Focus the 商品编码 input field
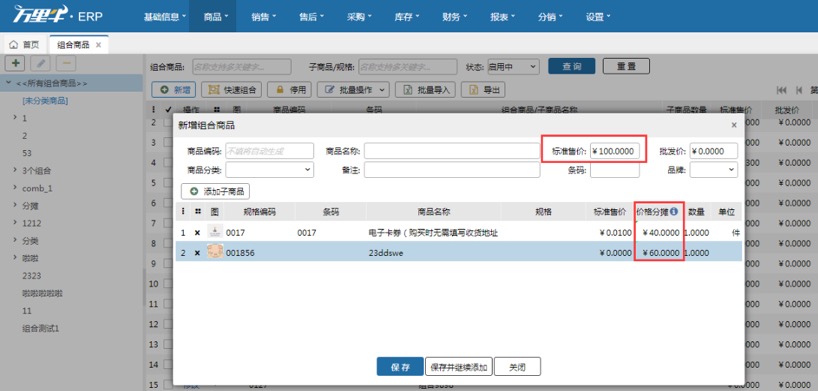818x391 pixels. pyautogui.click(x=269, y=151)
